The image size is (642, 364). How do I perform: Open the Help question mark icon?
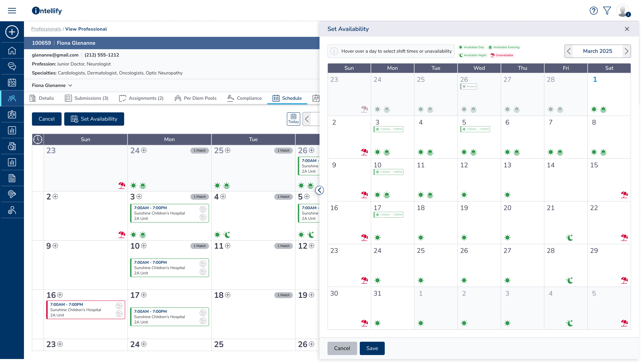click(x=594, y=10)
